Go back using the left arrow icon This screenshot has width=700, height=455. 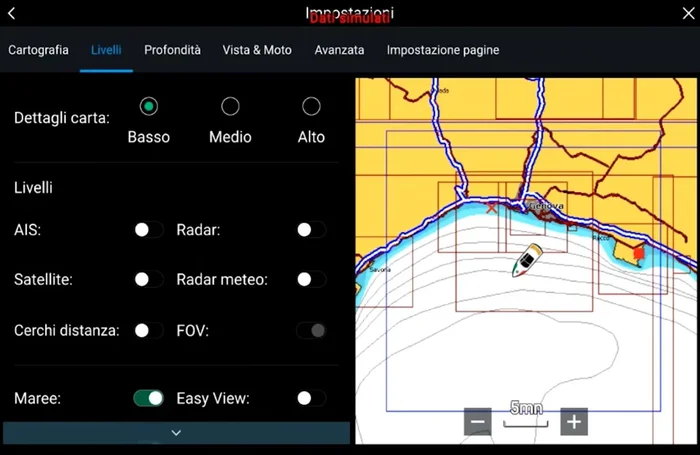[12, 13]
